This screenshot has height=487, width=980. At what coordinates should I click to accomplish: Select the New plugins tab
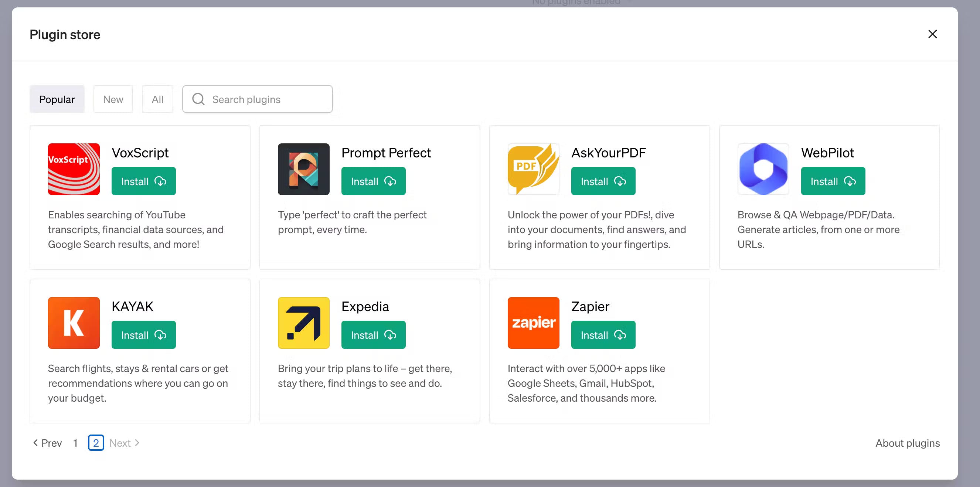(113, 99)
